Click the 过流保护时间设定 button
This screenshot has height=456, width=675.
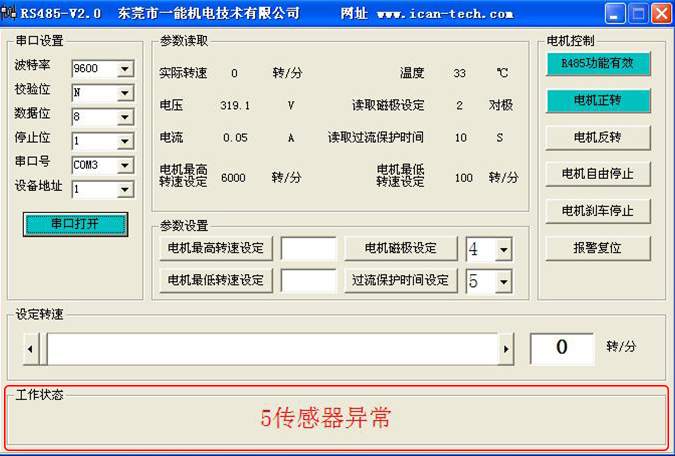coord(401,281)
